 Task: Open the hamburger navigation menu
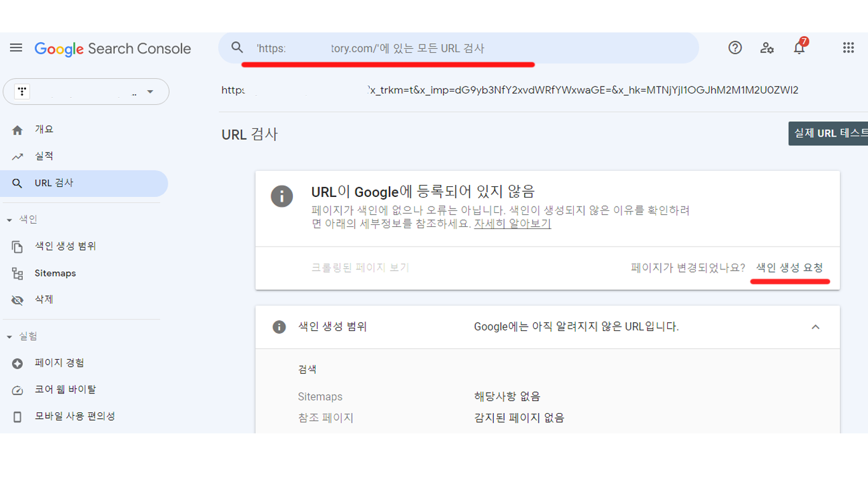(x=16, y=48)
